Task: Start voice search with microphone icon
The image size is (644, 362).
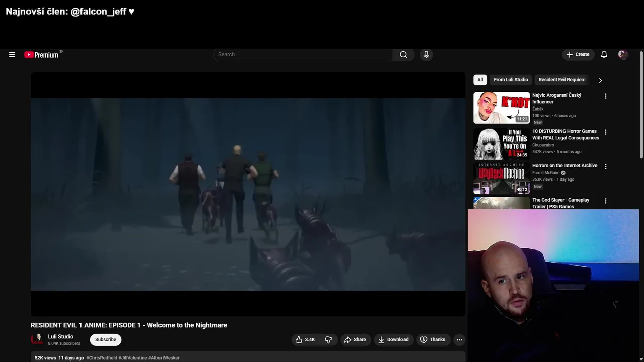Action: 426,55
